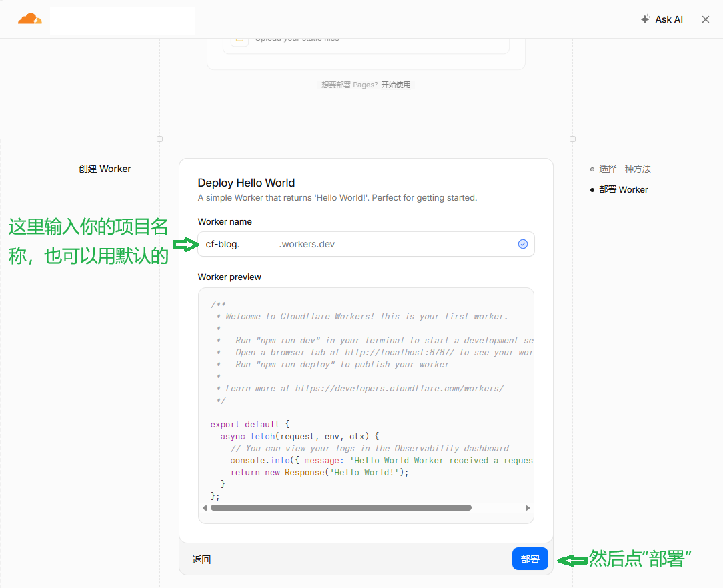The image size is (723, 588).
Task: Click the 部署 deploy button
Action: coord(530,559)
